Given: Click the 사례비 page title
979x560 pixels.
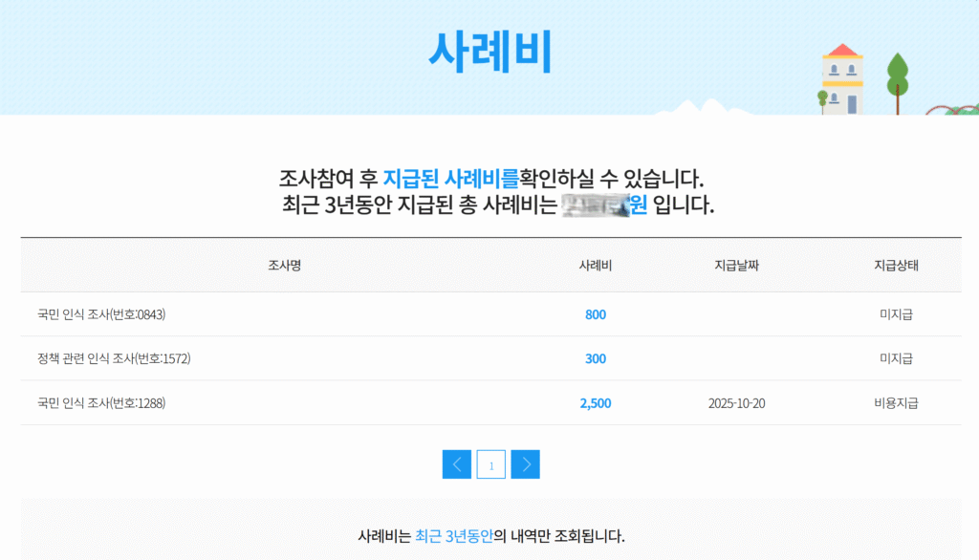Looking at the screenshot, I should point(490,52).
